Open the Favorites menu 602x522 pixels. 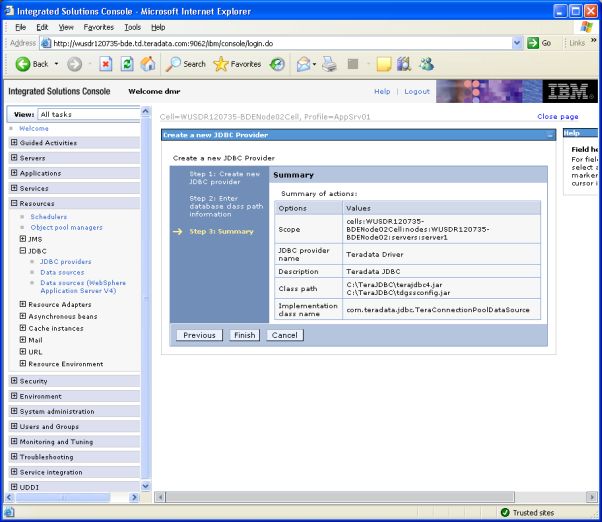point(99,27)
